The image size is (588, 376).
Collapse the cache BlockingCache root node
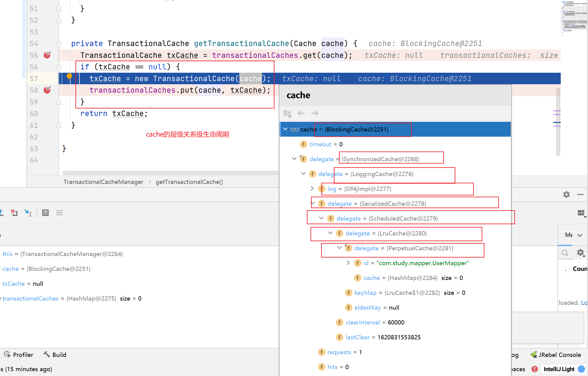click(285, 129)
